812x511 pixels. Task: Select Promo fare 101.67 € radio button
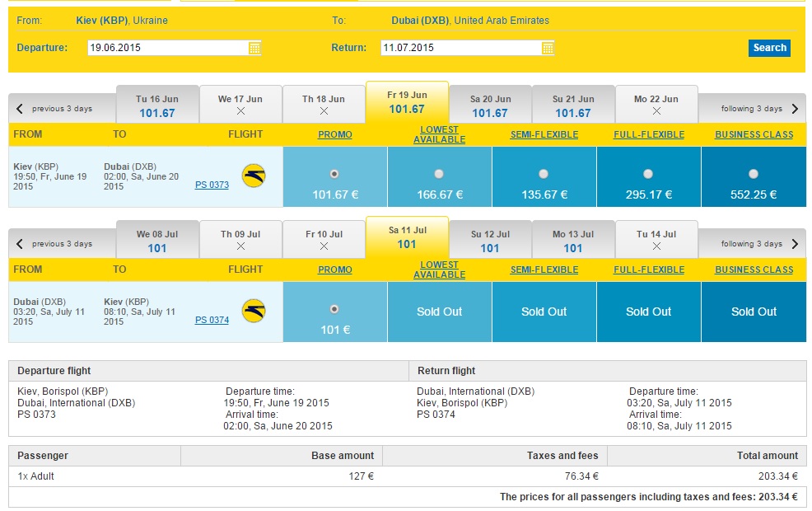tap(334, 174)
